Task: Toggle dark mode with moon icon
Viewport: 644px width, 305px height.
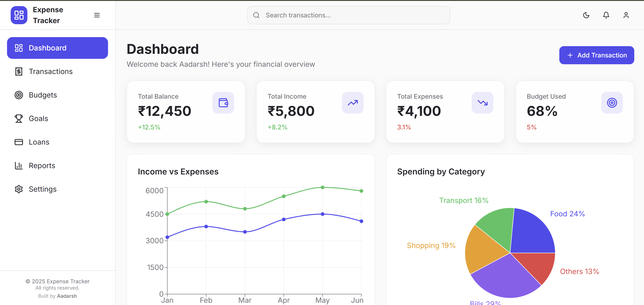Action: 586,15
